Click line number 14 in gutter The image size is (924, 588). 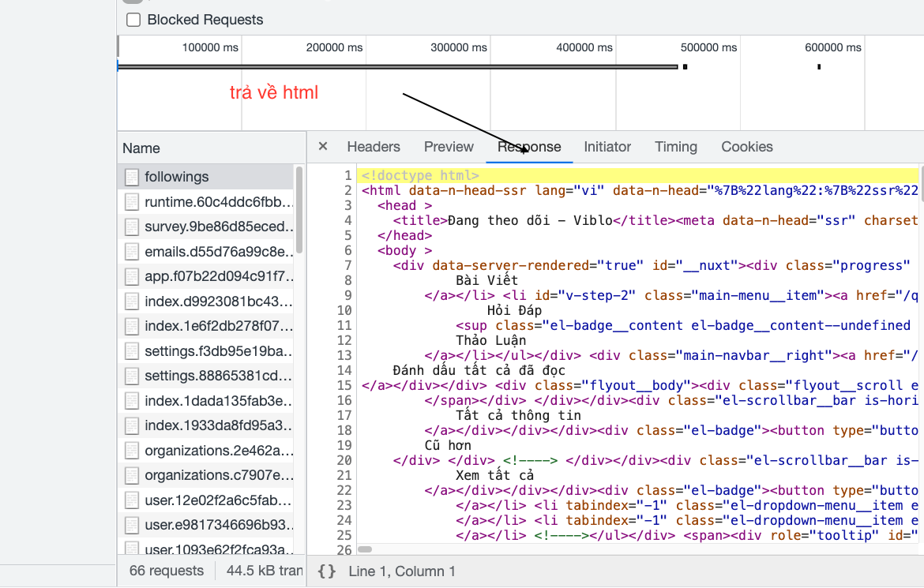pos(344,370)
